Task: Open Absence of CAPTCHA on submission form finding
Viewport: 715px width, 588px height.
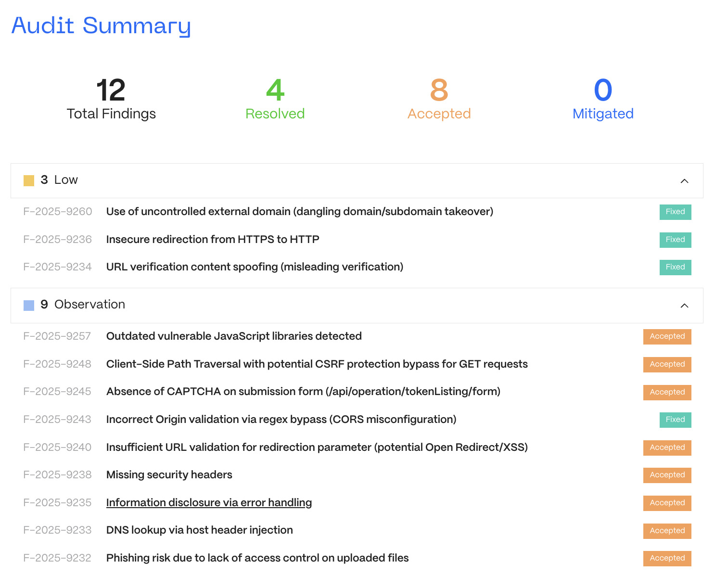Action: click(x=303, y=392)
